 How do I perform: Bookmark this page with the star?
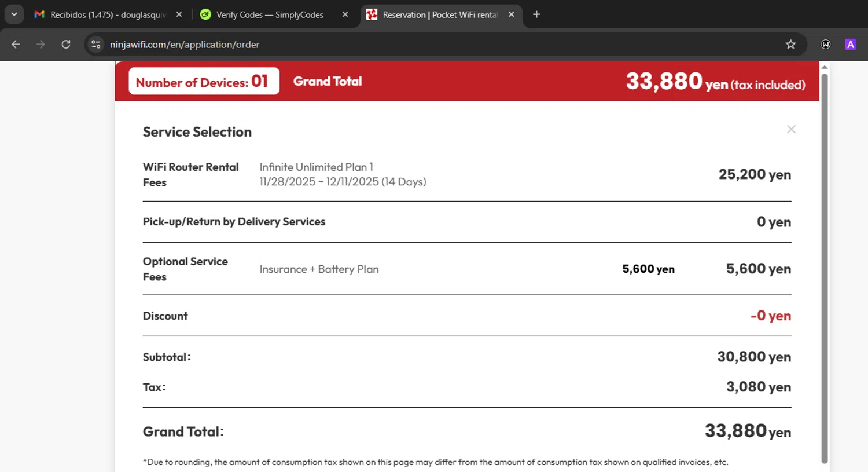coord(790,44)
